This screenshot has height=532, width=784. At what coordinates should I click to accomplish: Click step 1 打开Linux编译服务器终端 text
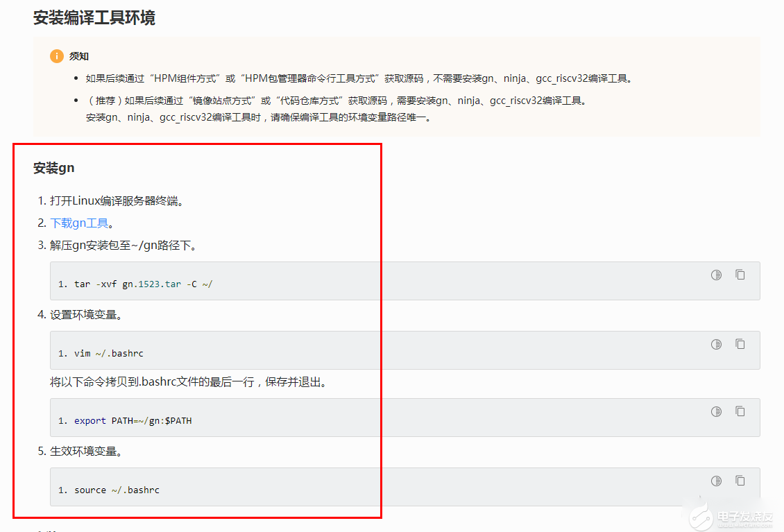click(x=116, y=201)
